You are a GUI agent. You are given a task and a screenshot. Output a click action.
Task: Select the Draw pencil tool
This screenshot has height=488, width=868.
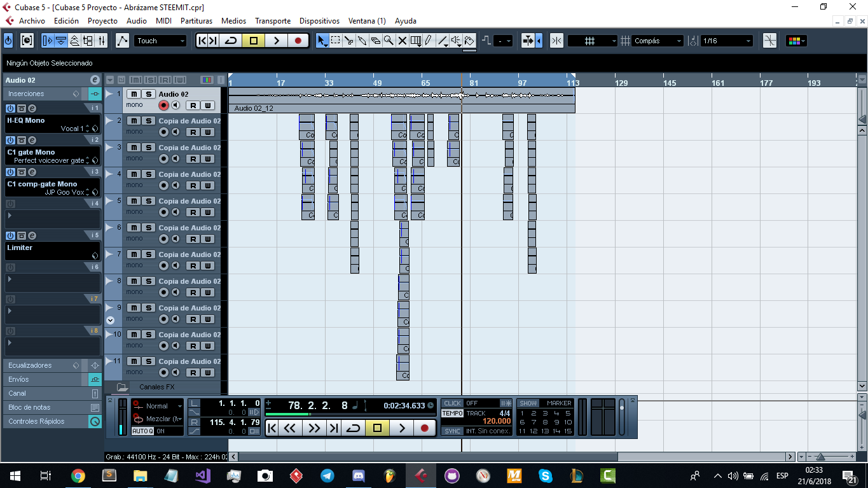coord(429,41)
